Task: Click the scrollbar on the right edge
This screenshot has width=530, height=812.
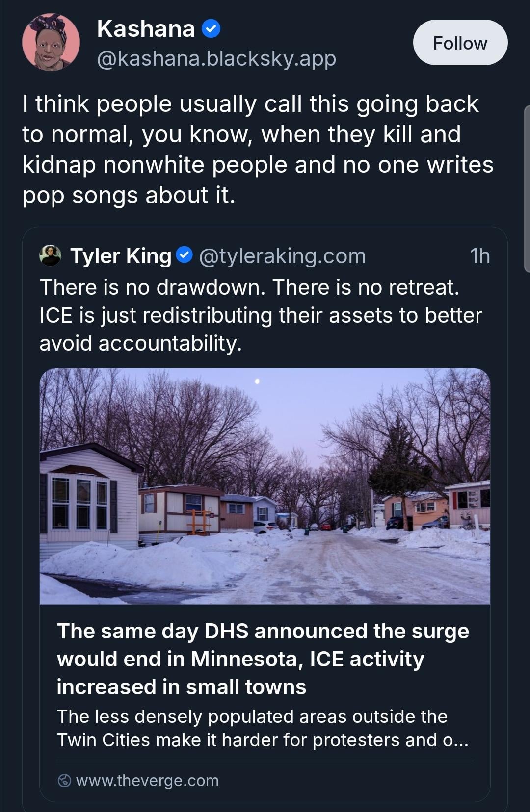Action: 527,189
